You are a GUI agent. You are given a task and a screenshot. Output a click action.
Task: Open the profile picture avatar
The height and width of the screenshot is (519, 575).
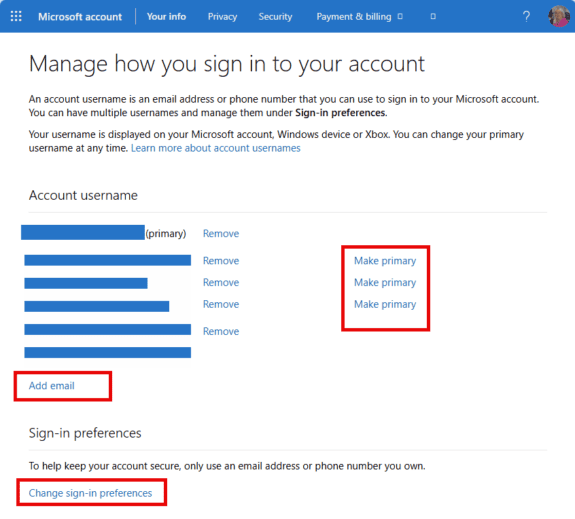(559, 16)
